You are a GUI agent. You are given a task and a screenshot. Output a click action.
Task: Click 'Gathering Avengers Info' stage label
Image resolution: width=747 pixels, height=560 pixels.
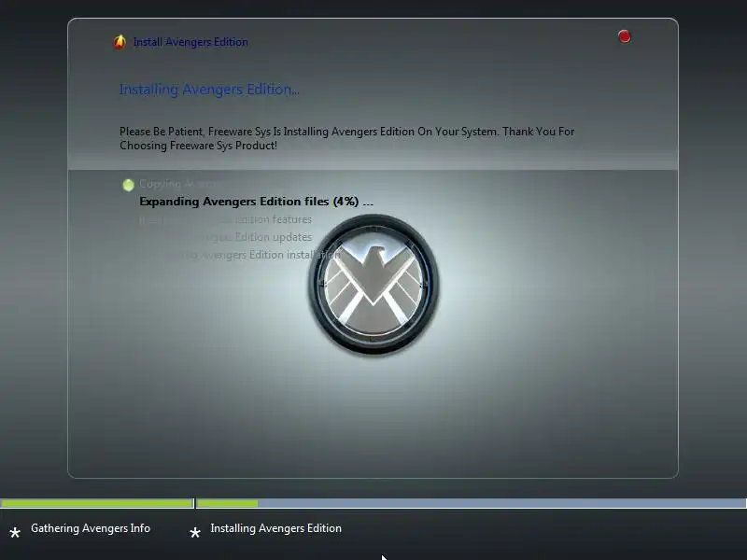pos(91,528)
